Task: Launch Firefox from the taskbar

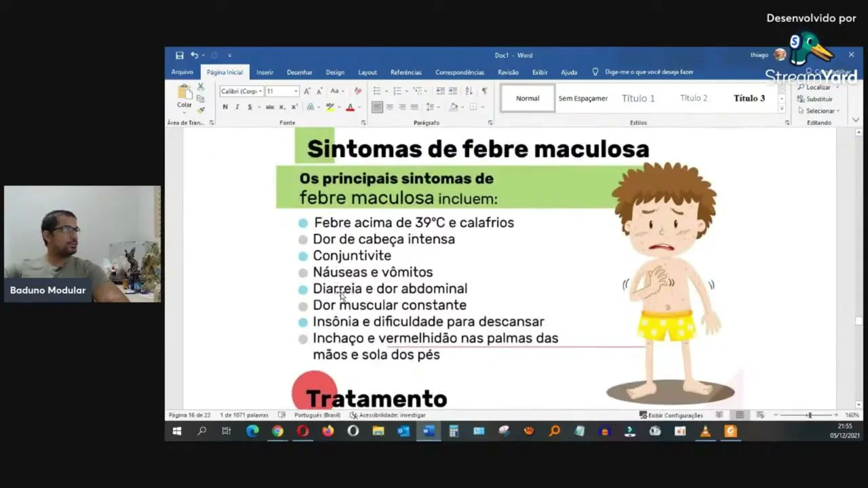Action: [x=328, y=431]
